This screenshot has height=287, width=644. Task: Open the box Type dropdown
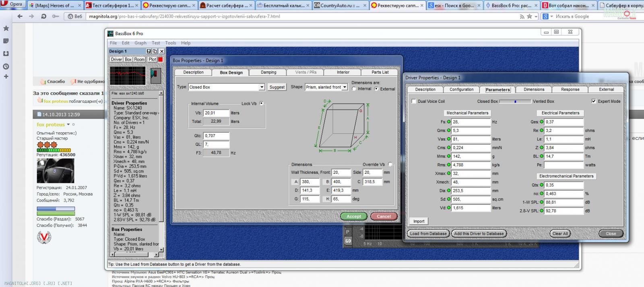(262, 87)
